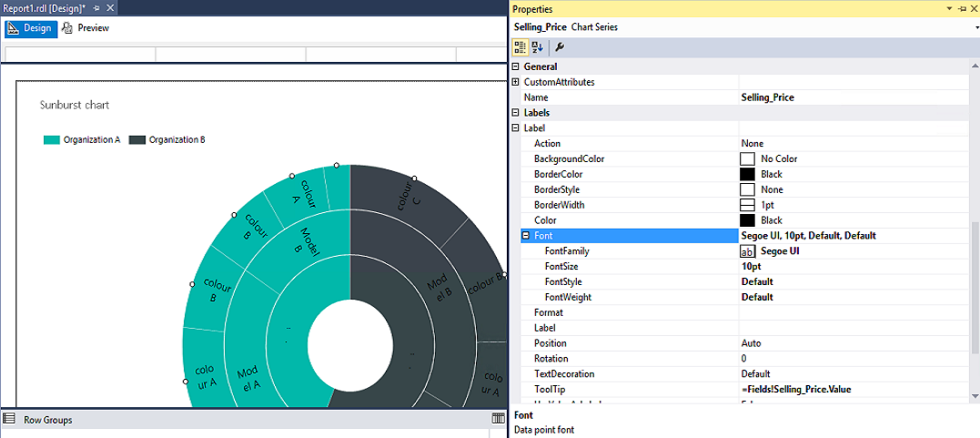Click the BackgroundColor No Color swatch
The height and width of the screenshot is (438, 980).
747,159
